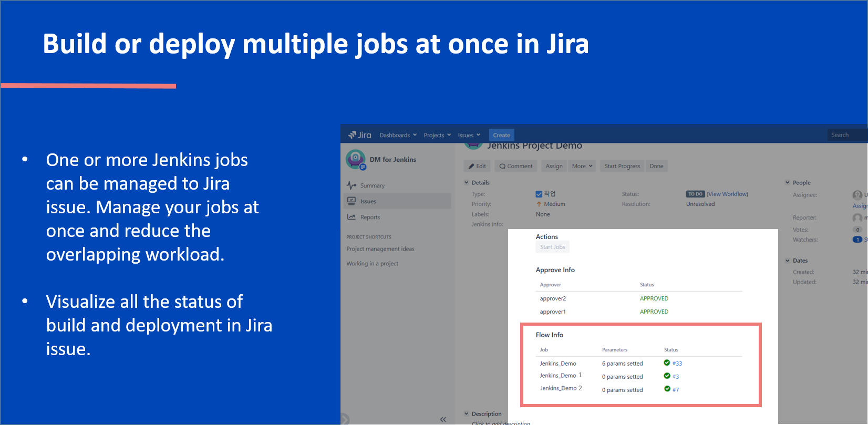Image resolution: width=868 pixels, height=425 pixels.
Task: Click approver1 APPROVED status
Action: coord(654,312)
